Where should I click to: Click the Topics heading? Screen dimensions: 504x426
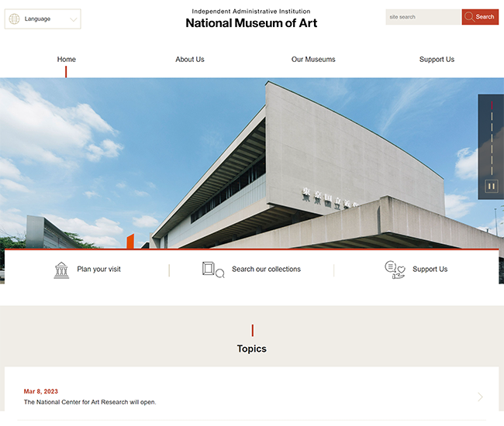pyautogui.click(x=252, y=349)
